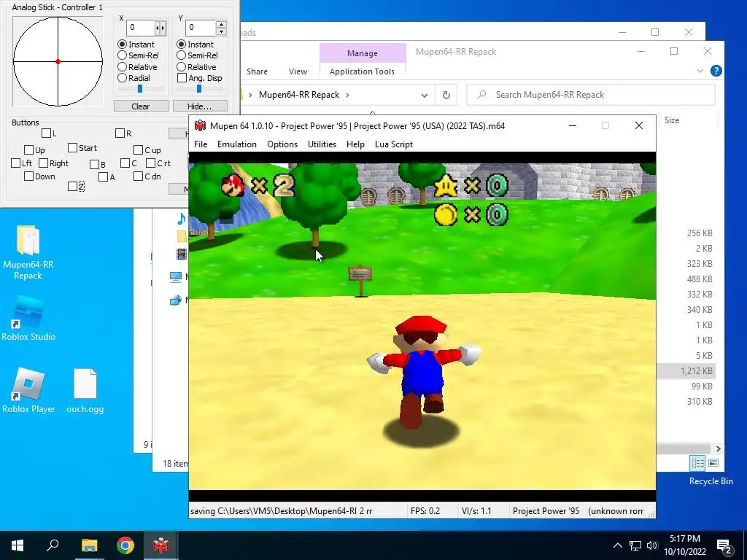Click the Search Mupen64-RR Repack field
The width and height of the screenshot is (747, 560).
click(x=591, y=95)
